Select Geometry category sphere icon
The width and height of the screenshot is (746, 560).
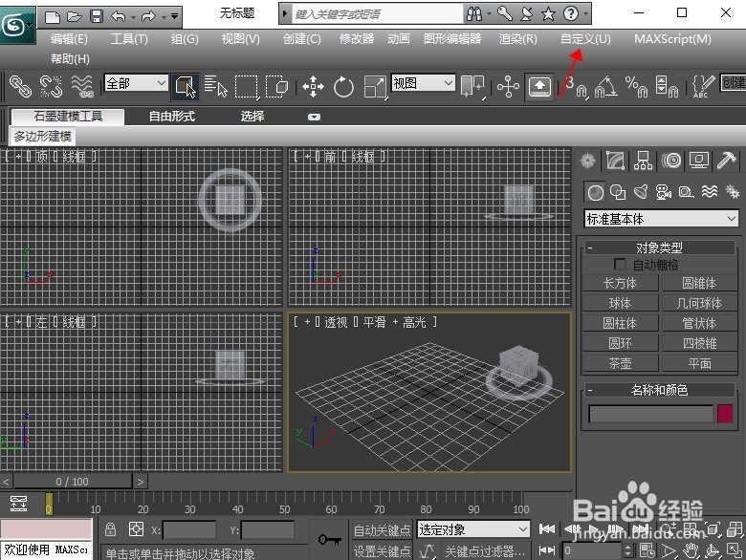[x=595, y=192]
